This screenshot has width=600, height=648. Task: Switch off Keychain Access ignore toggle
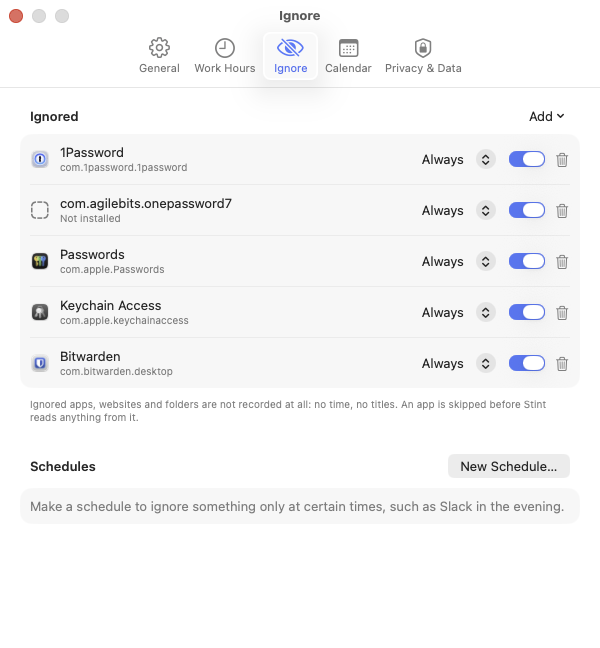coord(527,312)
